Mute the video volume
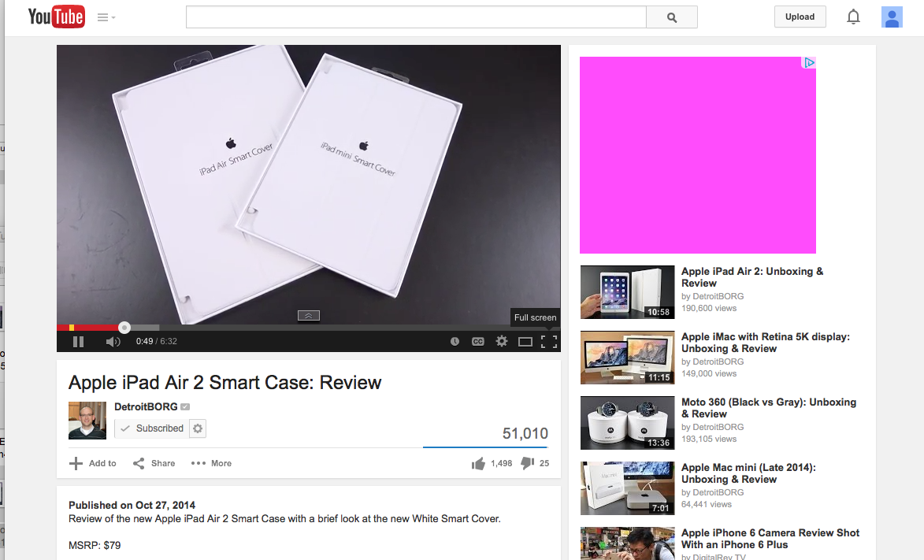This screenshot has height=560, width=924. pos(113,341)
